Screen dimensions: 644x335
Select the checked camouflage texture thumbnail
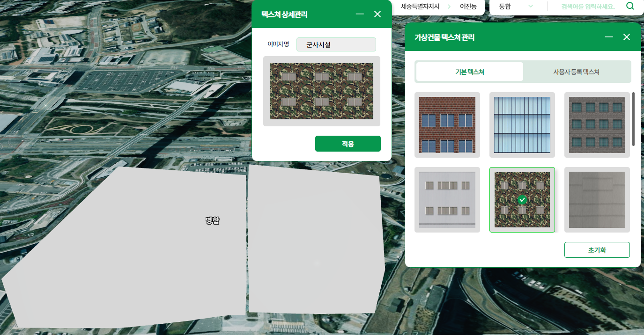tap(522, 200)
